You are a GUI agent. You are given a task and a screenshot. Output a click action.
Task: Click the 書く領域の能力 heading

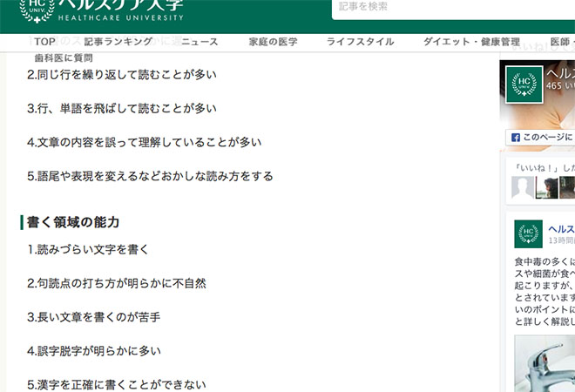(x=73, y=222)
